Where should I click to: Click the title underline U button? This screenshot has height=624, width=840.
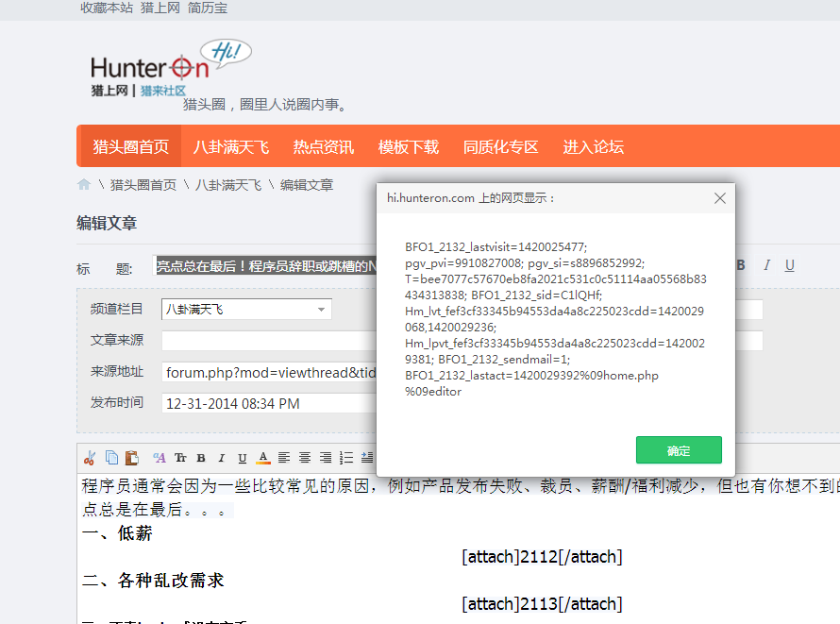(790, 265)
